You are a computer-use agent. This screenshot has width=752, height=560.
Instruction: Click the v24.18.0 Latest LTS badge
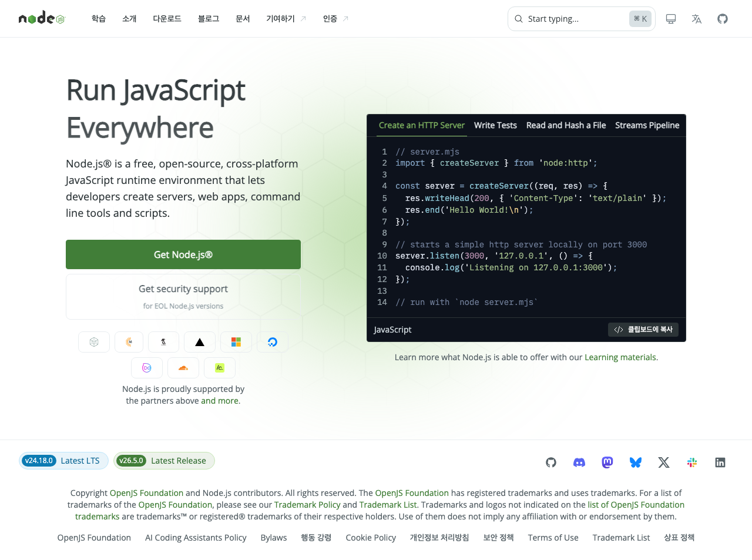point(63,461)
